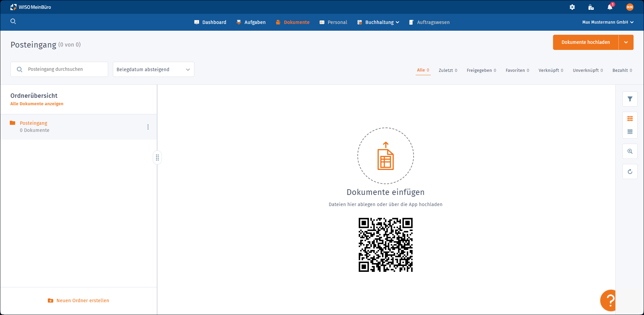
Task: Click the panel divider drag handle
Action: pyautogui.click(x=157, y=157)
